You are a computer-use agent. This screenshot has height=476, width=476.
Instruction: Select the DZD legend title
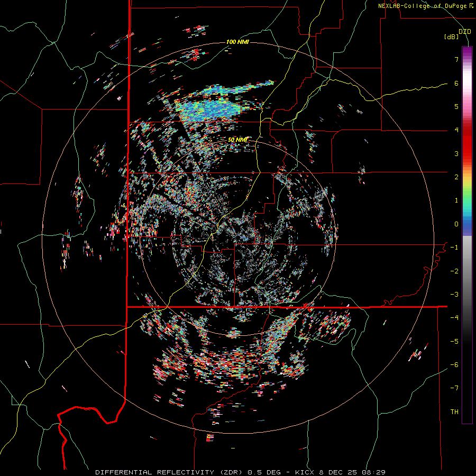465,32
